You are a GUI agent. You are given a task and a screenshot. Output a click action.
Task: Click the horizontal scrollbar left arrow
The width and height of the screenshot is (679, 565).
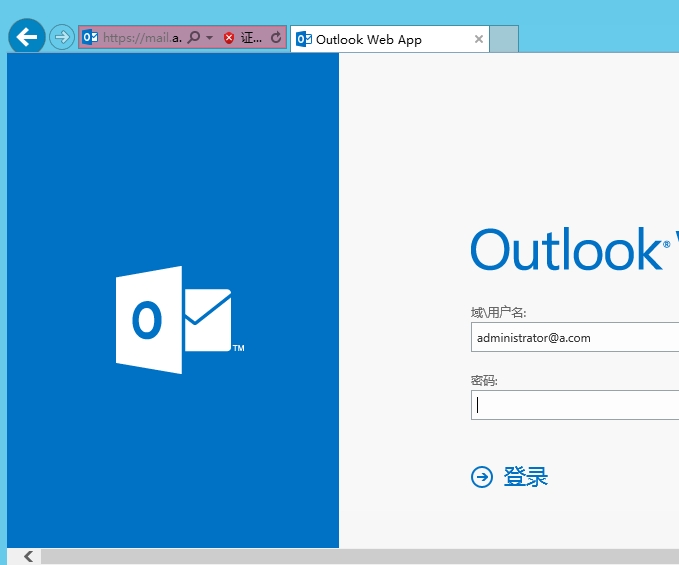(x=29, y=556)
